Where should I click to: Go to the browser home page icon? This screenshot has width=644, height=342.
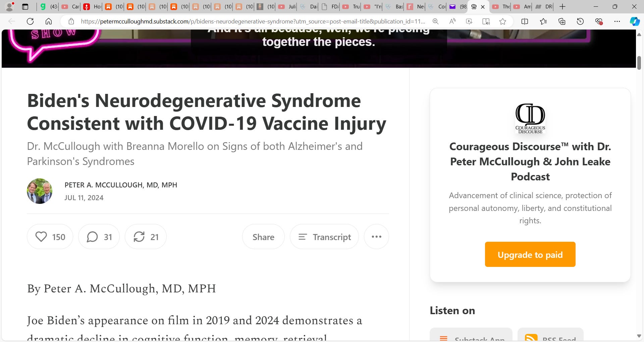[49, 21]
